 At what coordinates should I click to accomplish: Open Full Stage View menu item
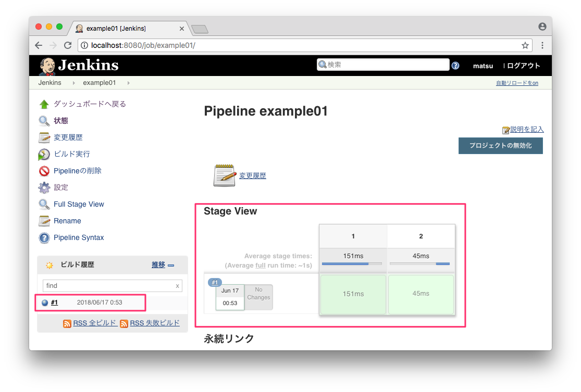point(79,205)
